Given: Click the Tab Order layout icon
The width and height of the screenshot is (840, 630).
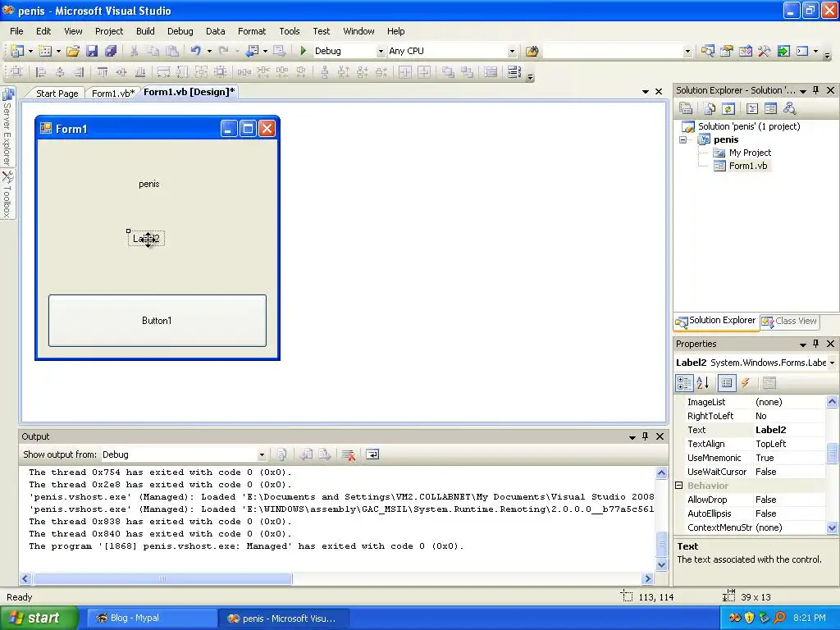Looking at the screenshot, I should click(x=514, y=72).
